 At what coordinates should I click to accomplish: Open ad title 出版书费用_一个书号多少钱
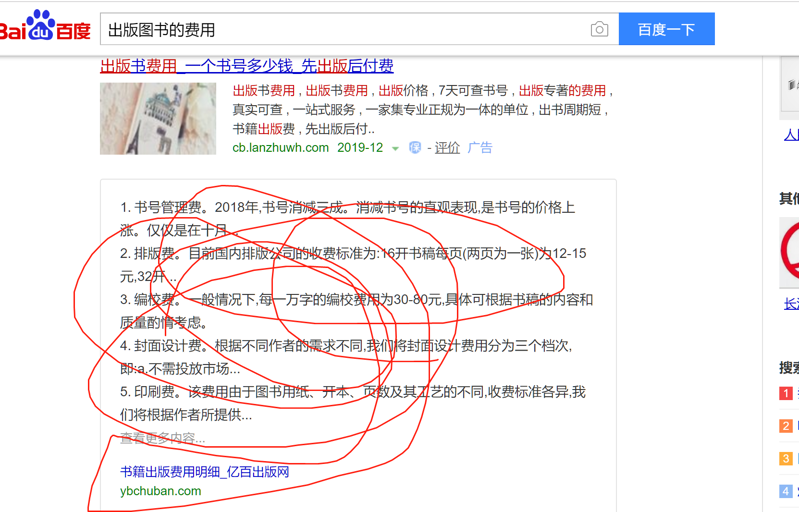tap(247, 66)
